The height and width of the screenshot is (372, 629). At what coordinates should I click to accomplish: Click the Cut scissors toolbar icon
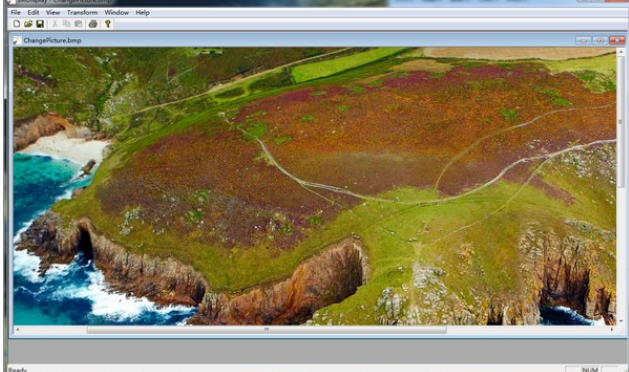[x=55, y=24]
